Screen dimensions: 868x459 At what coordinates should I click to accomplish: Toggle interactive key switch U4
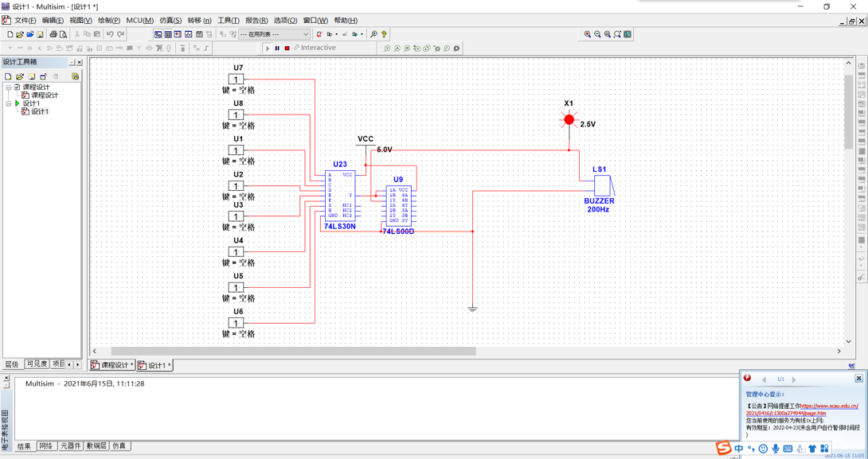coord(236,251)
